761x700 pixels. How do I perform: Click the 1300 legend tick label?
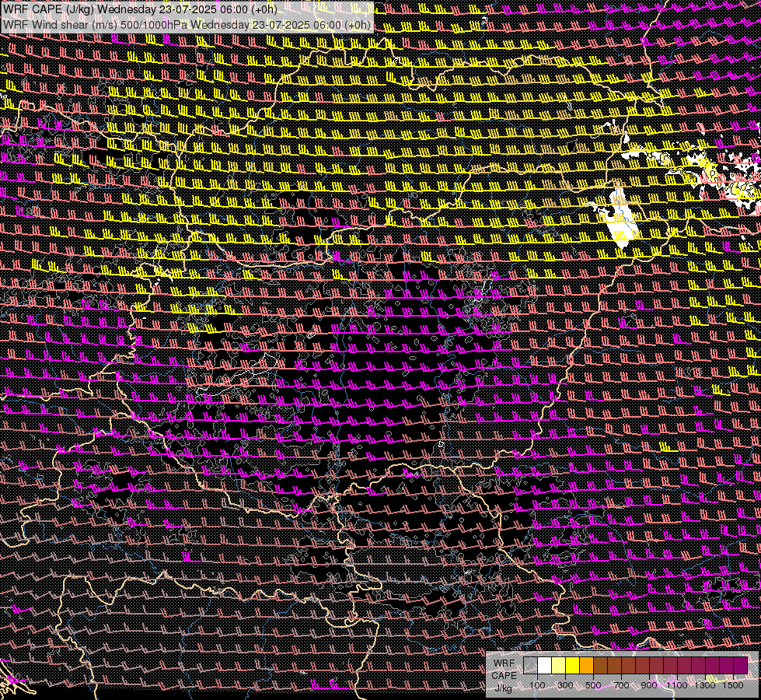pos(705,685)
